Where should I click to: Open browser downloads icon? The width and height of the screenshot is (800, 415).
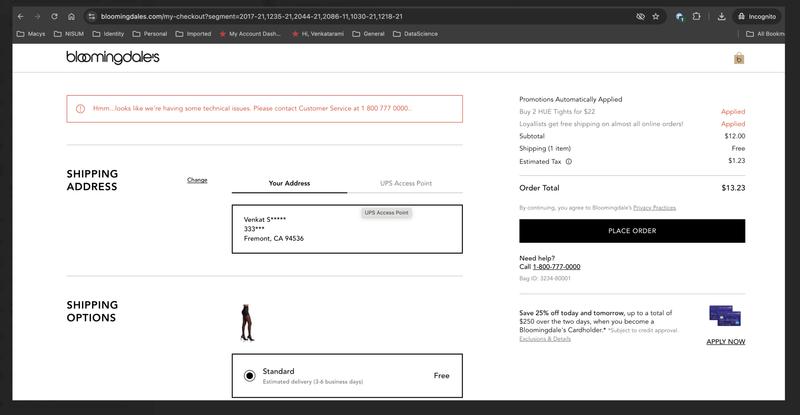[x=721, y=16]
